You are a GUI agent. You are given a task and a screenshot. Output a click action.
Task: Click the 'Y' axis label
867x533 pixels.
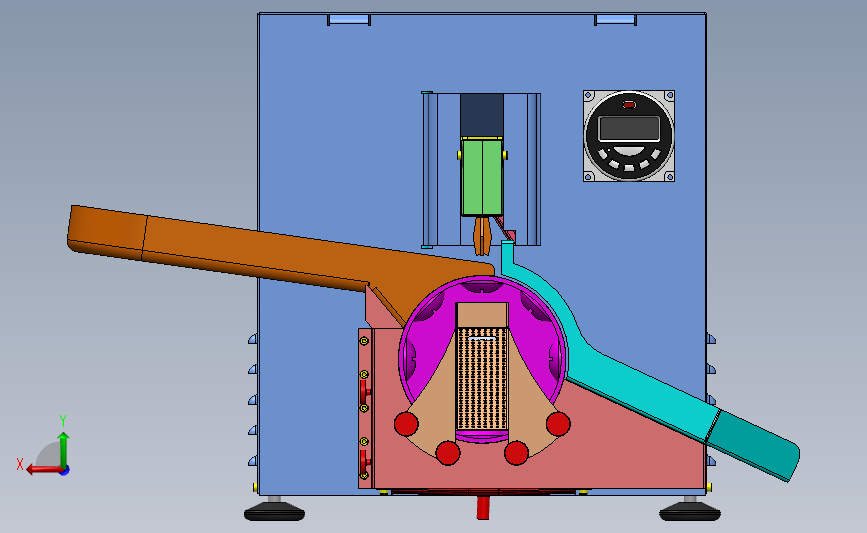tap(63, 421)
